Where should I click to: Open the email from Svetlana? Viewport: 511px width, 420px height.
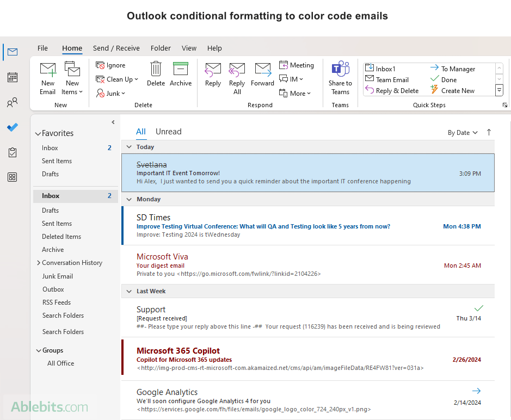coord(308,172)
